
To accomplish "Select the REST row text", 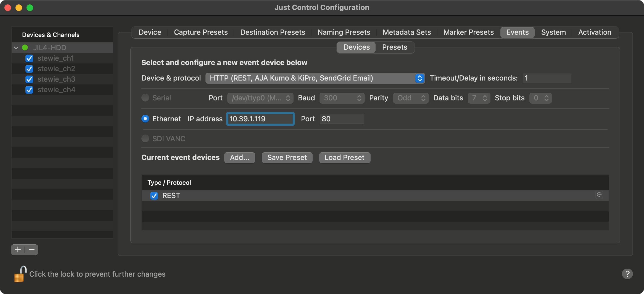I will tap(171, 196).
